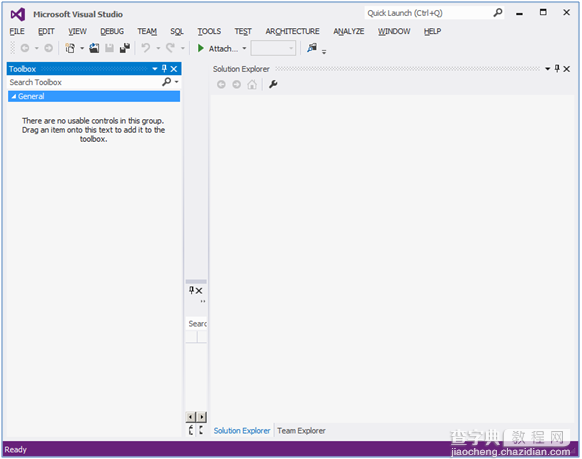Close the narrow middle panel
The height and width of the screenshot is (459, 582).
pos(199,291)
